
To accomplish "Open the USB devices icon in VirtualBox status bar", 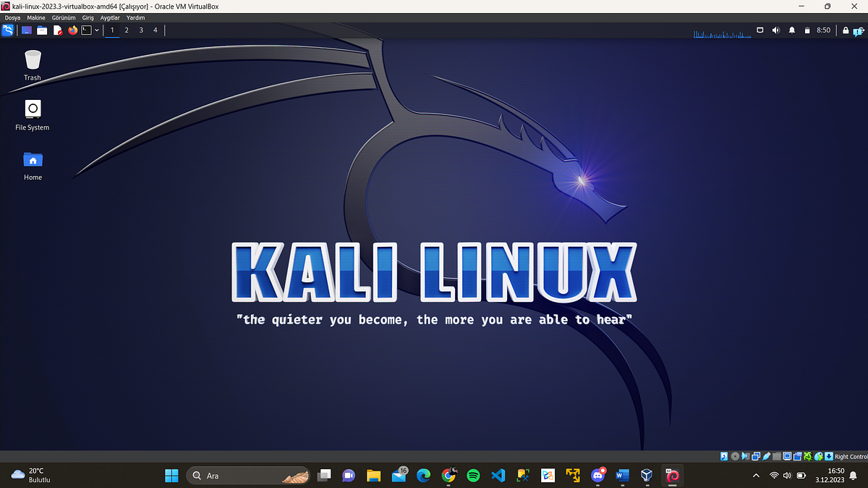I will click(765, 456).
